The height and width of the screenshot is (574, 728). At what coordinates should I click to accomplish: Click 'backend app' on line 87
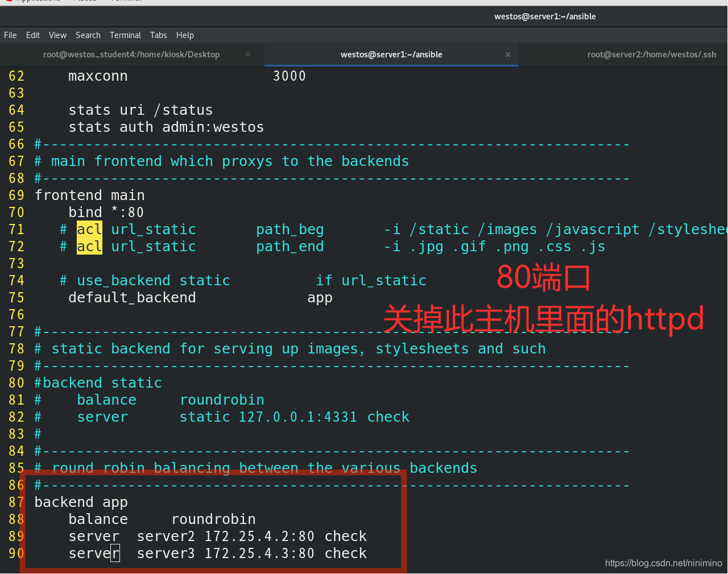(x=81, y=502)
